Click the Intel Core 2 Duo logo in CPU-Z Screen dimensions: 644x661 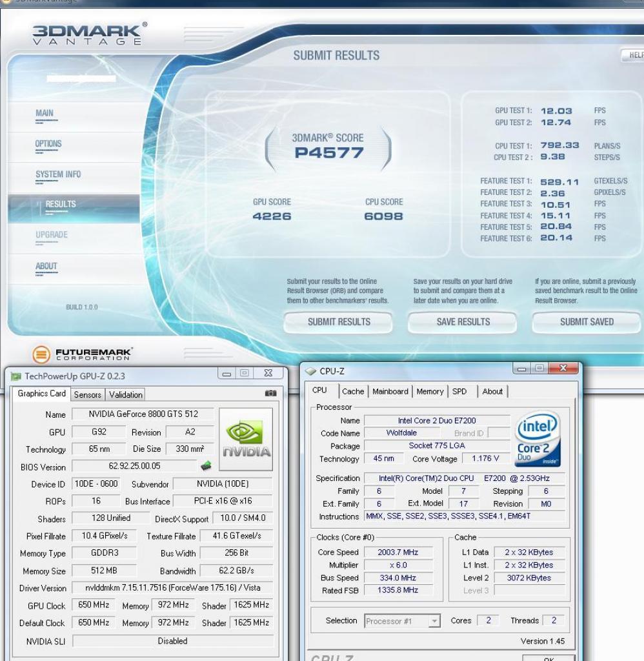[538, 439]
